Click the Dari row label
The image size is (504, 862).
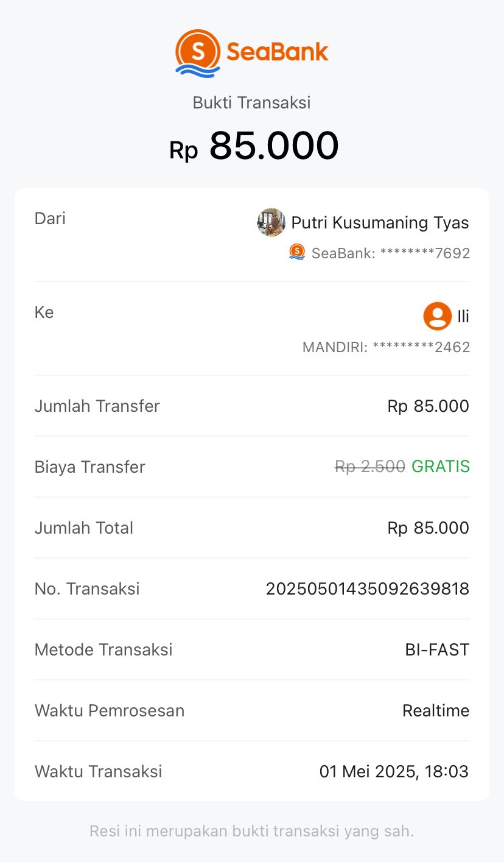click(x=50, y=219)
